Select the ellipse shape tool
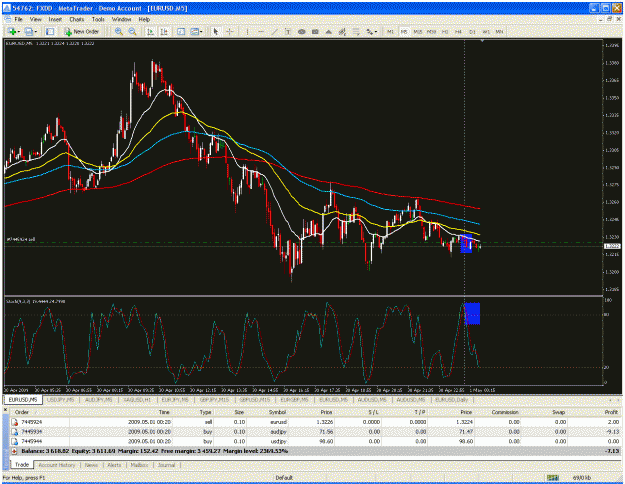Image resolution: width=625 pixels, height=484 pixels. pos(301,31)
